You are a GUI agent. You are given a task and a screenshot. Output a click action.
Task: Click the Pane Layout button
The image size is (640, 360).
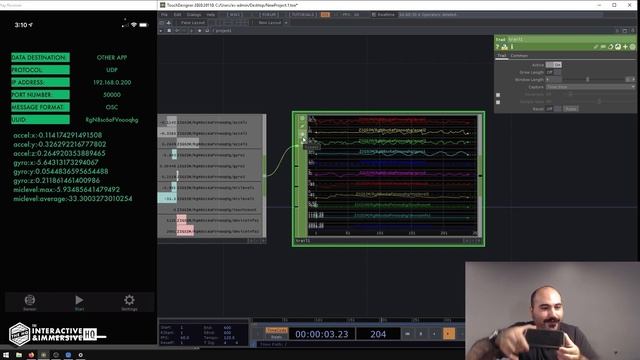click(x=193, y=23)
